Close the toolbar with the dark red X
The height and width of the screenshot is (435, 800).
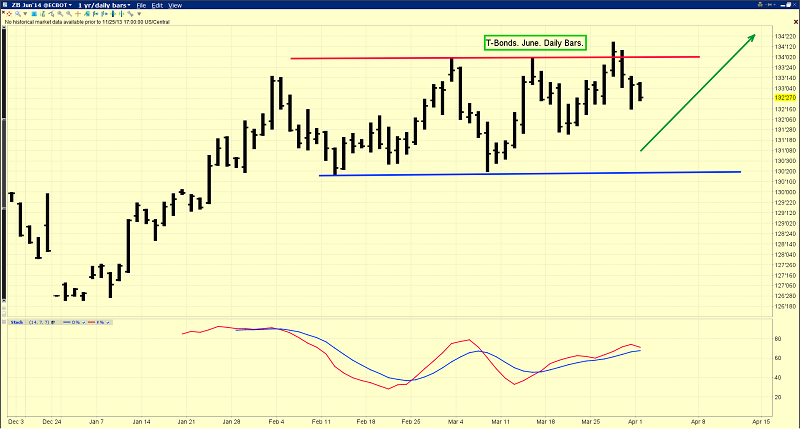[x=796, y=22]
